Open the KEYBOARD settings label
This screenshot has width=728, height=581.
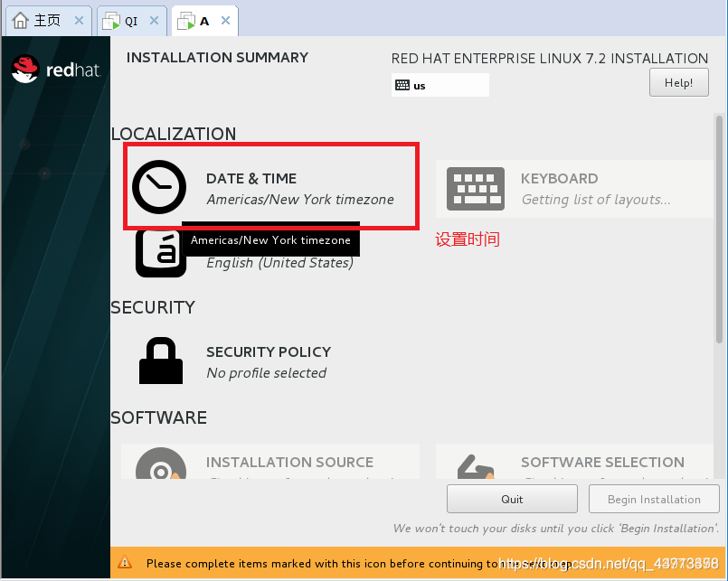pyautogui.click(x=559, y=179)
